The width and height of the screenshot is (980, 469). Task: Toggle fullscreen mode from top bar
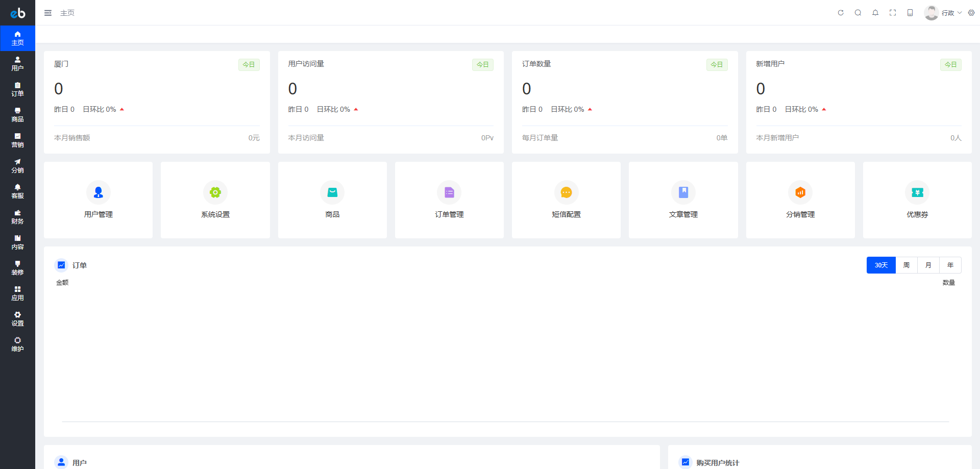point(893,13)
